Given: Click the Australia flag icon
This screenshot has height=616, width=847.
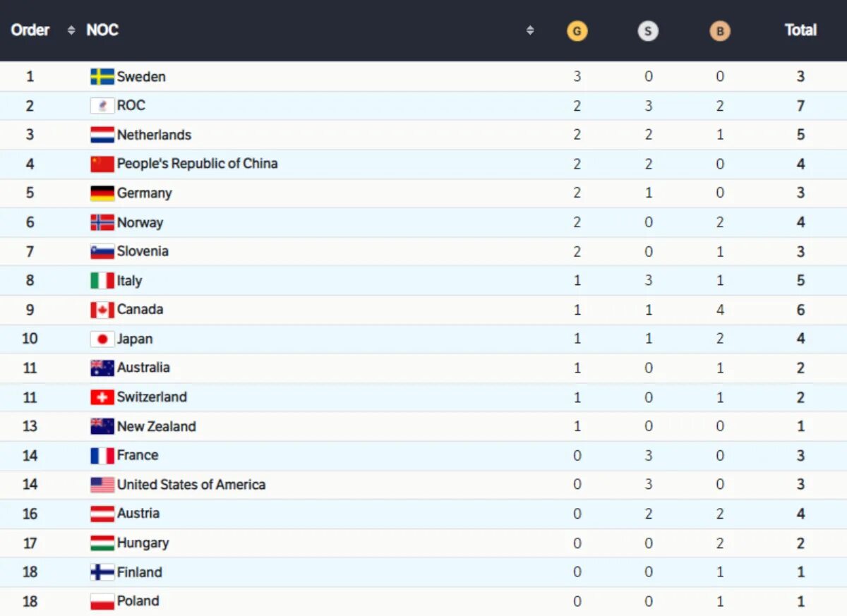Looking at the screenshot, I should point(102,368).
